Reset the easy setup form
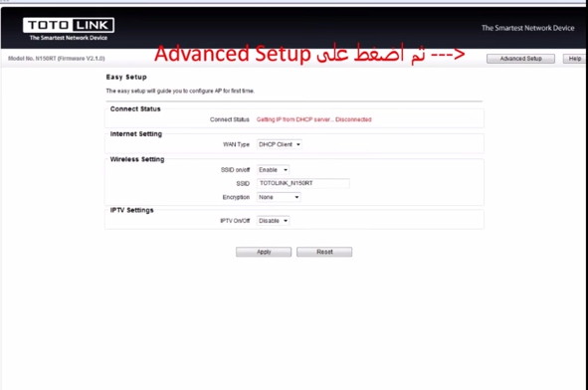The image size is (588, 390). (x=324, y=252)
